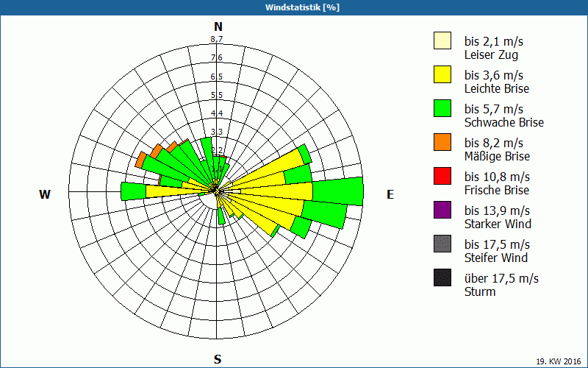Click the '3,3' radial axis value

point(216,132)
